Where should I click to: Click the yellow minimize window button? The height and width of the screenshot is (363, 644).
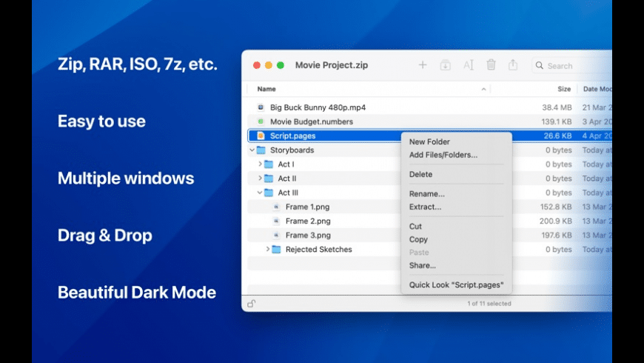(269, 65)
